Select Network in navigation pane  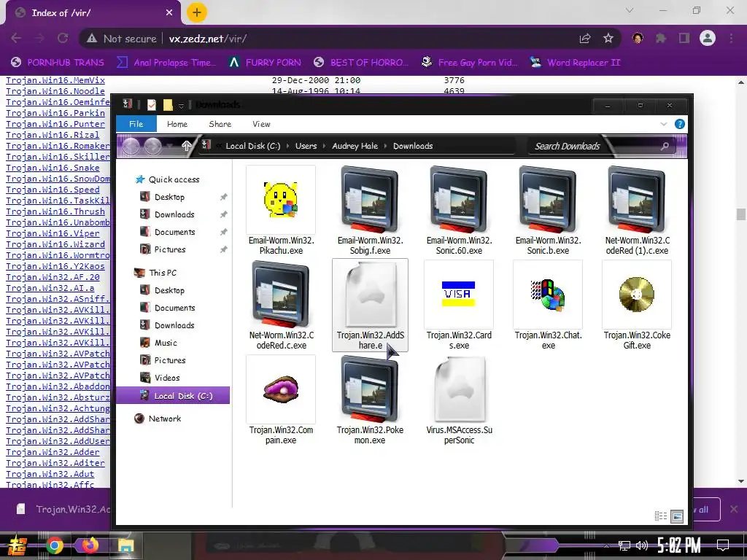[x=158, y=419]
